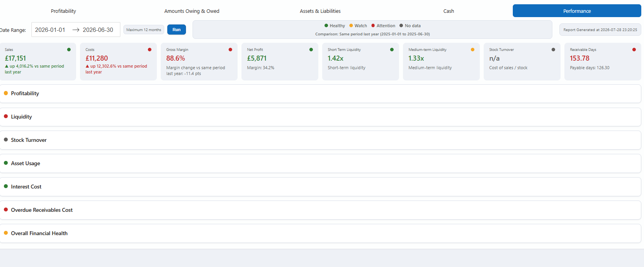
Task: Click the green Healthy legend dot
Action: [326, 26]
